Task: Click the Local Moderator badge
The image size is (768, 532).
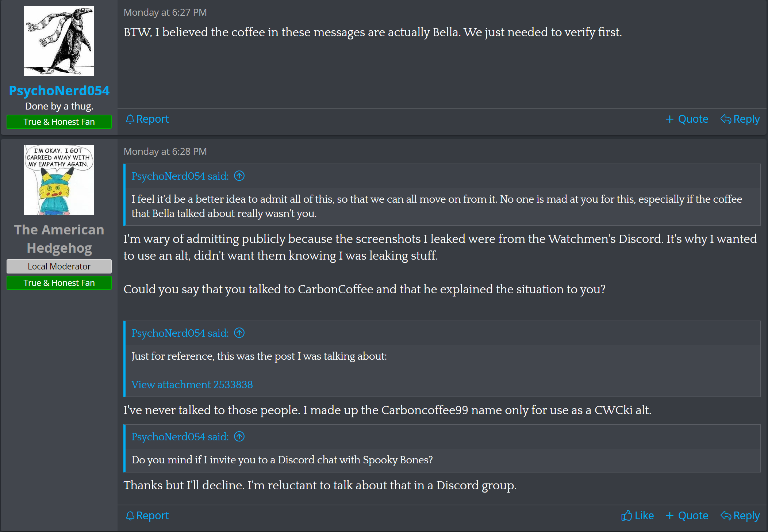Action: tap(59, 267)
